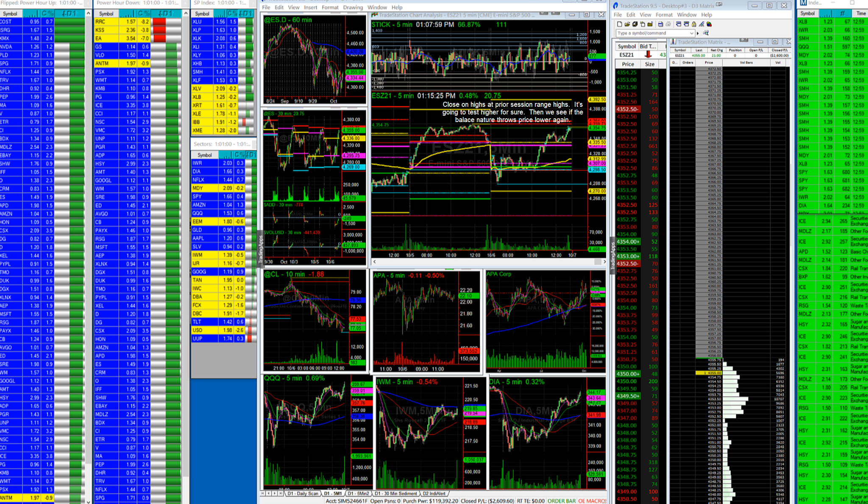Click the cascade windows toolbar icon
The height and width of the screenshot is (504, 868).
click(x=679, y=24)
